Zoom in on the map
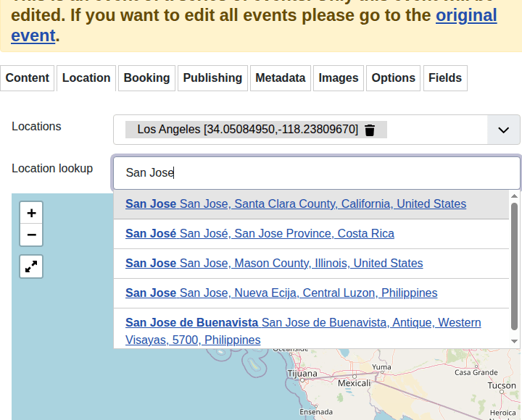The image size is (522, 420). [31, 213]
